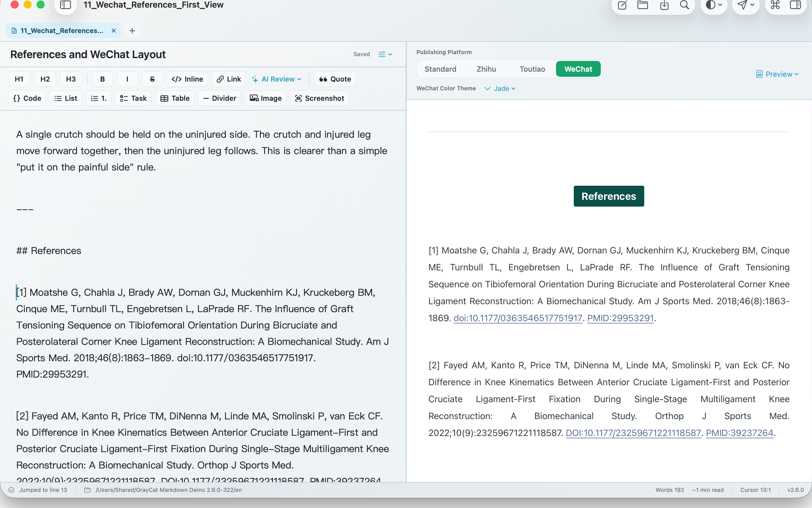The image size is (812, 508).
Task: Click the ~1 min read status entry
Action: click(708, 490)
